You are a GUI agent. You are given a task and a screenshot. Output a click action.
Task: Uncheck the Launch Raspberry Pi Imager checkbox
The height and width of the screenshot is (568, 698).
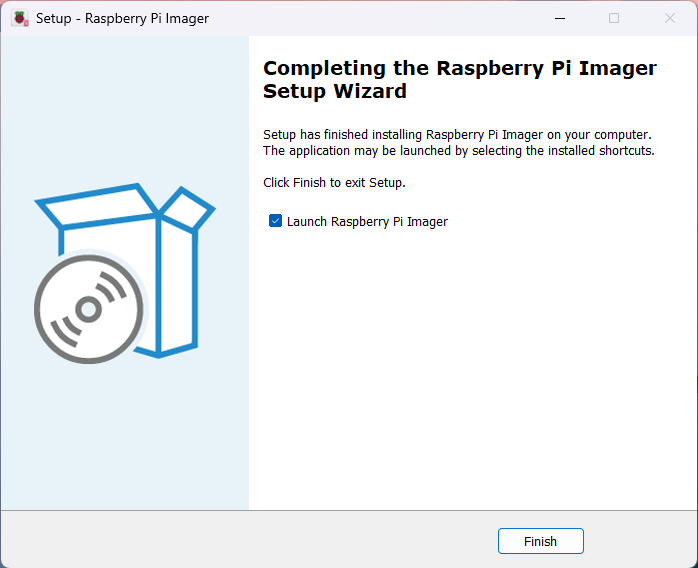[x=275, y=221]
